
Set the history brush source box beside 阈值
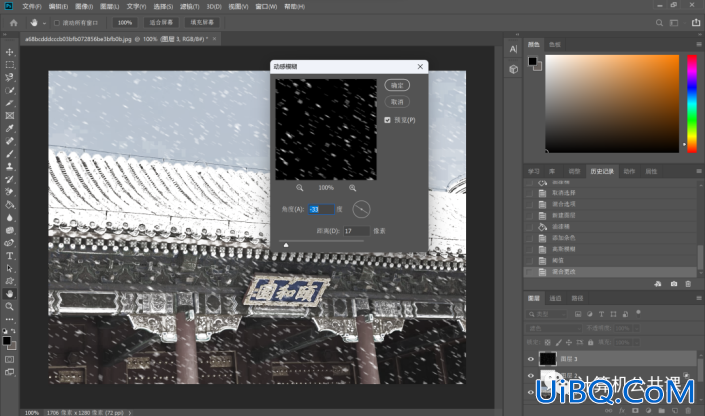point(529,260)
